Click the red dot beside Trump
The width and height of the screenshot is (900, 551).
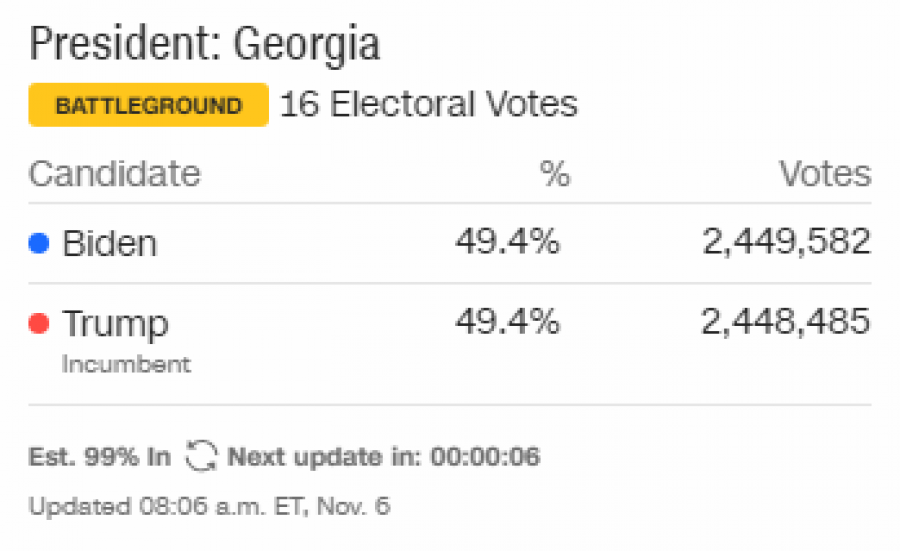[x=39, y=323]
